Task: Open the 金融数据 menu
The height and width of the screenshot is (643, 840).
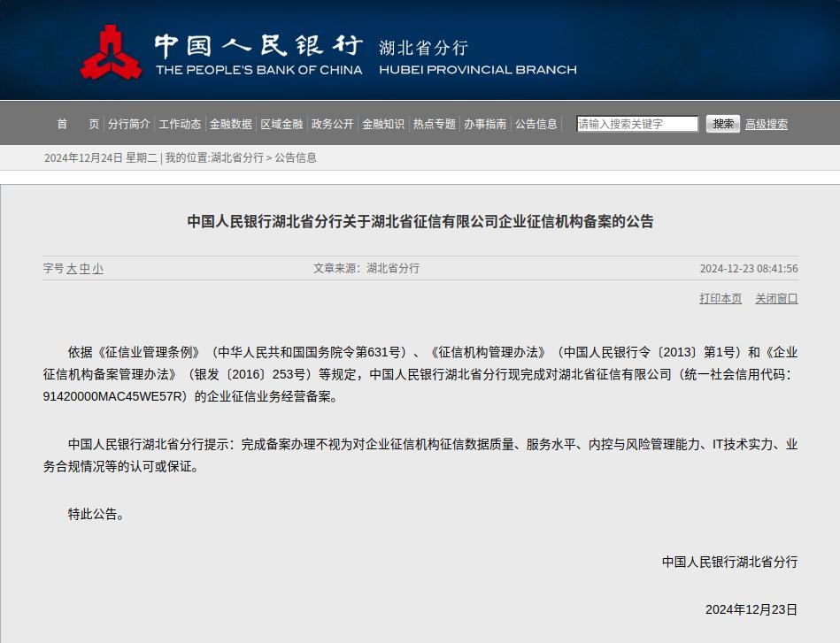Action: click(x=231, y=124)
